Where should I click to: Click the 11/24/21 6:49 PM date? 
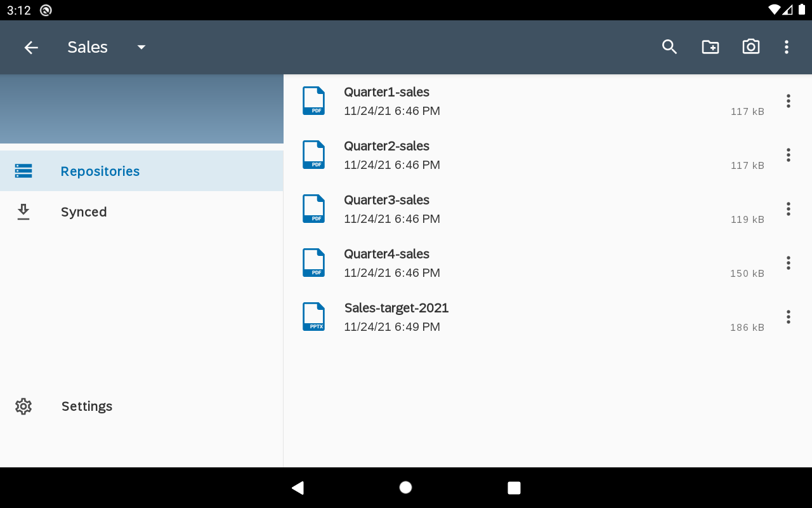[392, 327]
